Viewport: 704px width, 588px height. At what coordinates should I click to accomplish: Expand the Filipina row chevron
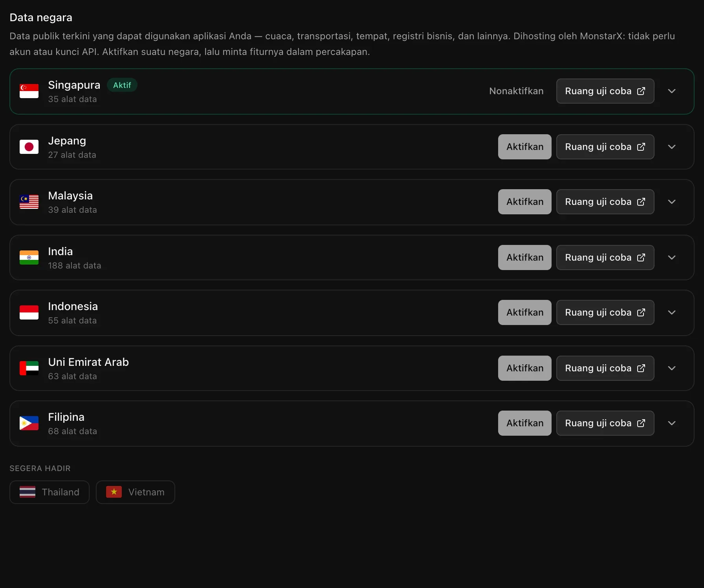(672, 423)
